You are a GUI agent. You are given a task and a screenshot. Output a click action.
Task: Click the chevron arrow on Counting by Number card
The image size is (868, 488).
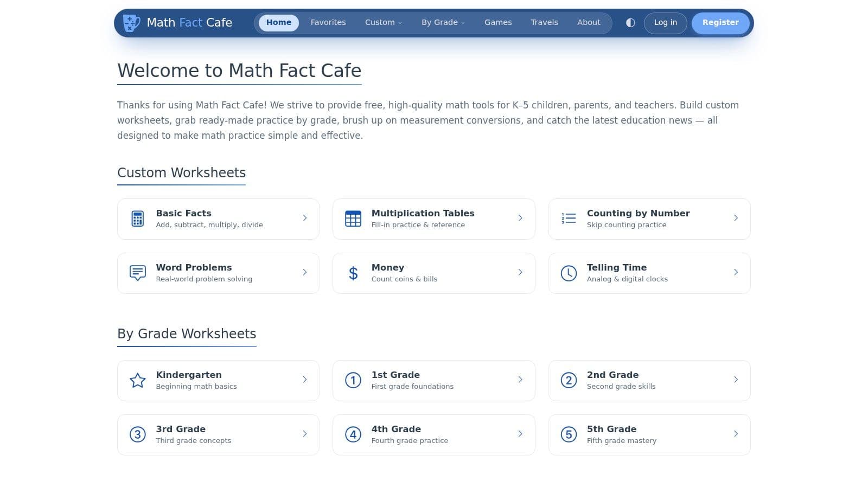736,218
